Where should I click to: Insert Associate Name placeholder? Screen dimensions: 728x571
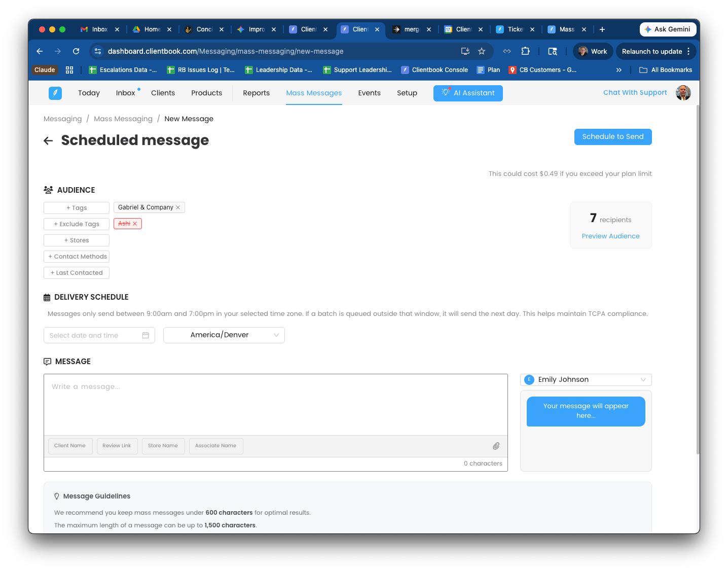(x=215, y=446)
